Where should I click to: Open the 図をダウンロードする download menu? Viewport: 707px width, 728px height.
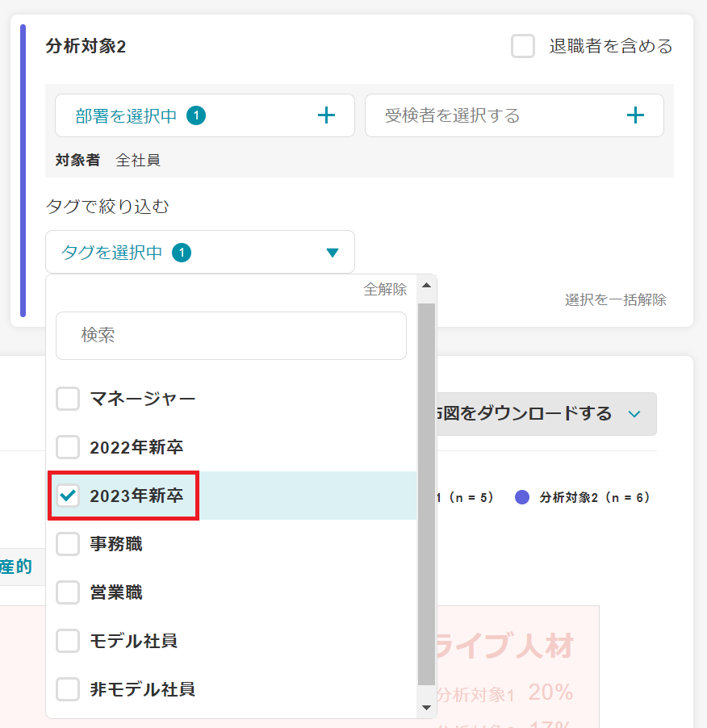point(549,413)
